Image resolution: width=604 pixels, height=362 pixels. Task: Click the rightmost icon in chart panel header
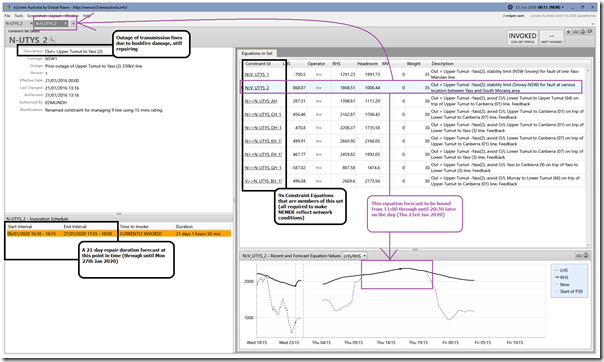pos(586,255)
